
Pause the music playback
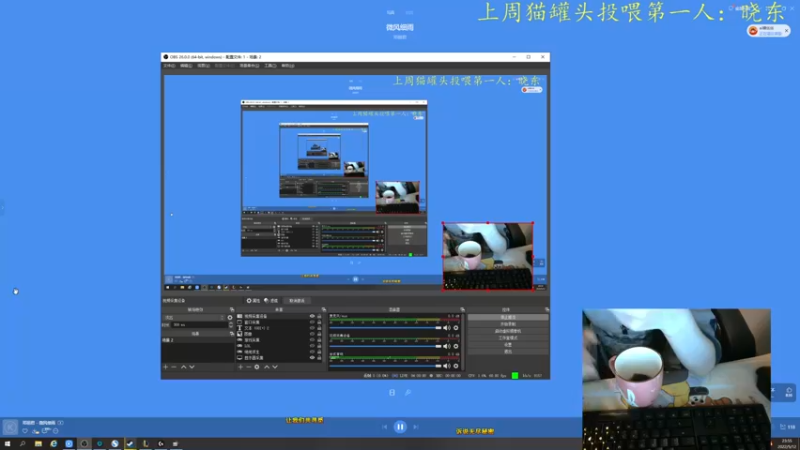tap(400, 427)
